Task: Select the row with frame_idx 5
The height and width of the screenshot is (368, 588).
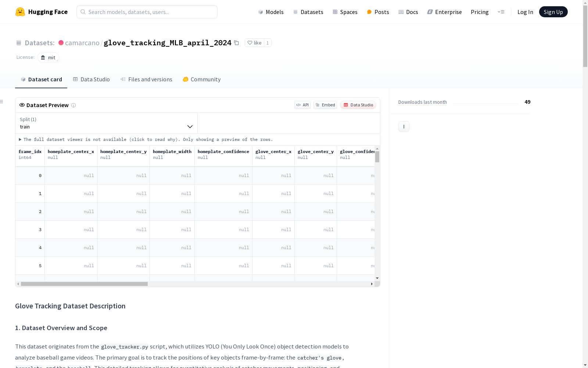Action: (x=195, y=266)
